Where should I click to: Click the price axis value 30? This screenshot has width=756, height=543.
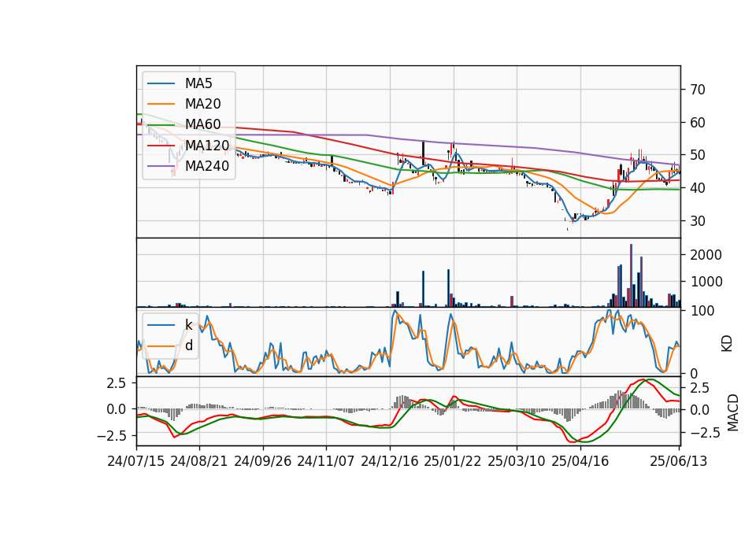pyautogui.click(x=697, y=220)
